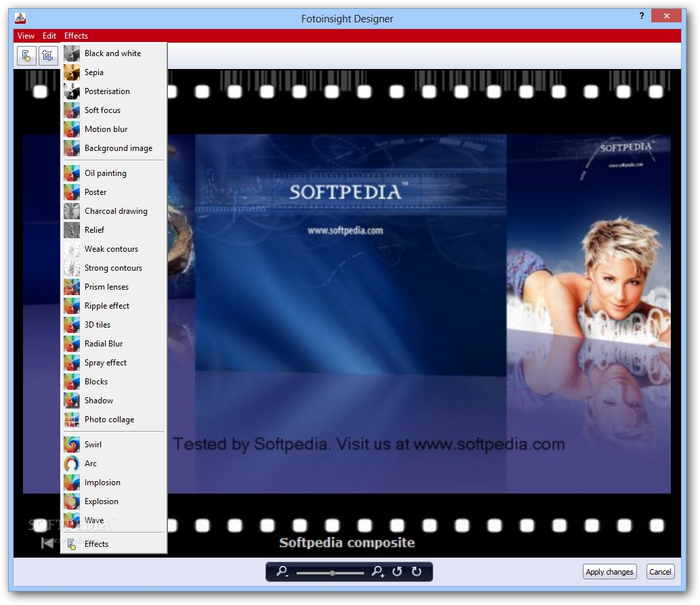700x605 pixels.
Task: Close the Effects menu in menu bar
Action: (x=76, y=36)
